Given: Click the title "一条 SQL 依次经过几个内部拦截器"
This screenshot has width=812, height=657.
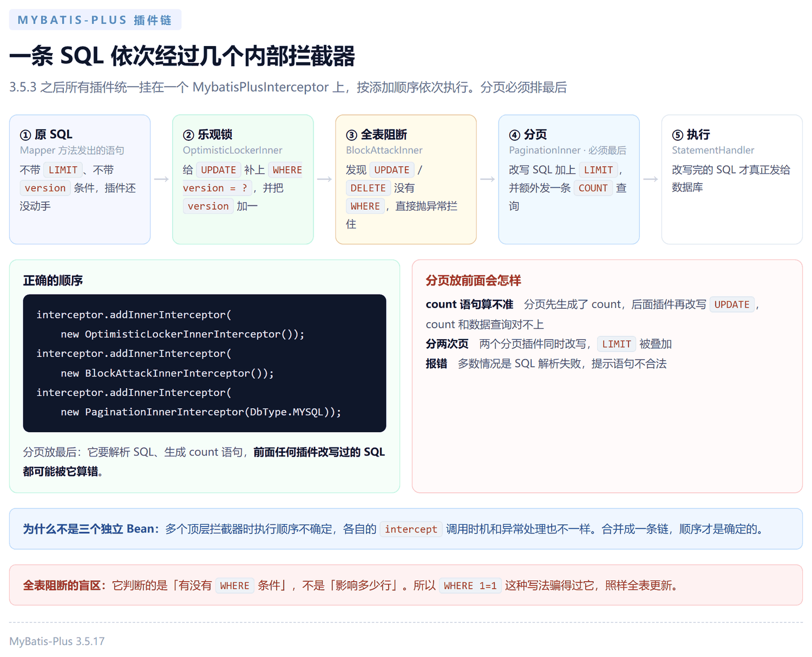Looking at the screenshot, I should pos(182,56).
